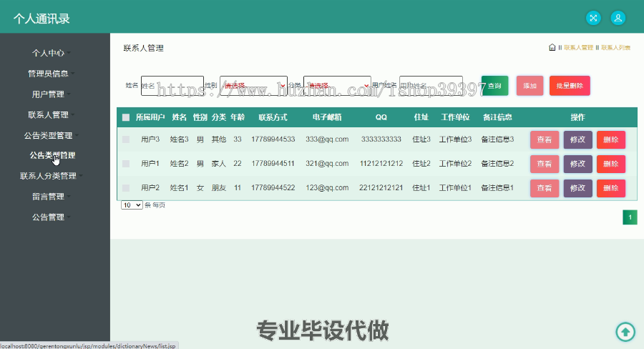
Task: Expand 用户管理 sidebar menu
Action: [x=49, y=94]
